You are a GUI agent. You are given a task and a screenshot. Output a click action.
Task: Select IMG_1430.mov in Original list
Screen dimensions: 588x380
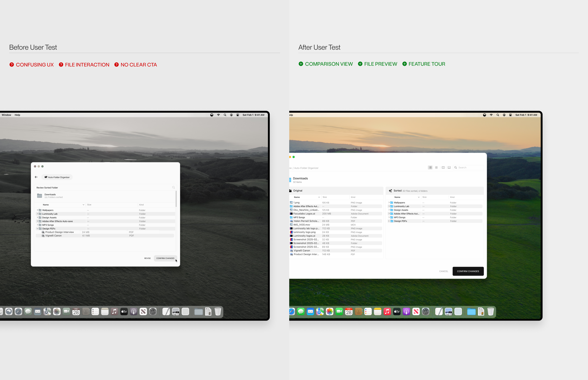(x=335, y=225)
